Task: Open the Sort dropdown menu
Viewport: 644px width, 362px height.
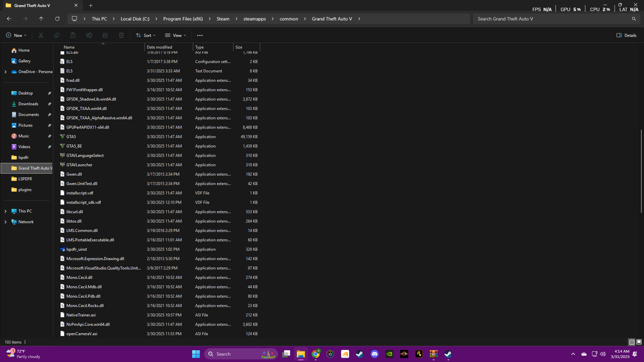Action: [146, 35]
